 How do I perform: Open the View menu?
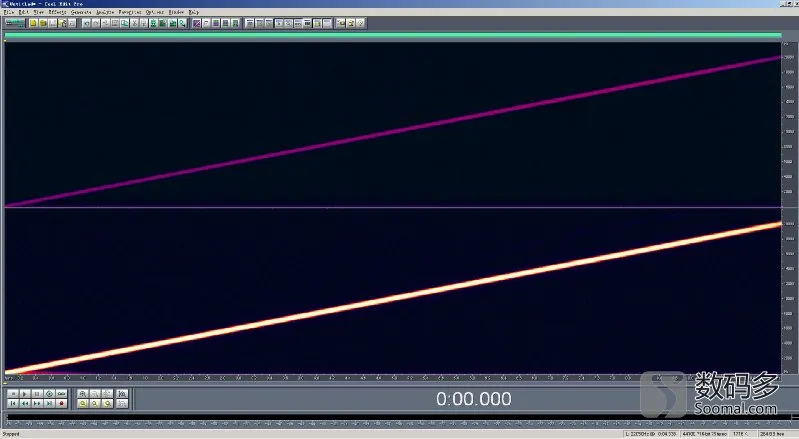coord(39,12)
